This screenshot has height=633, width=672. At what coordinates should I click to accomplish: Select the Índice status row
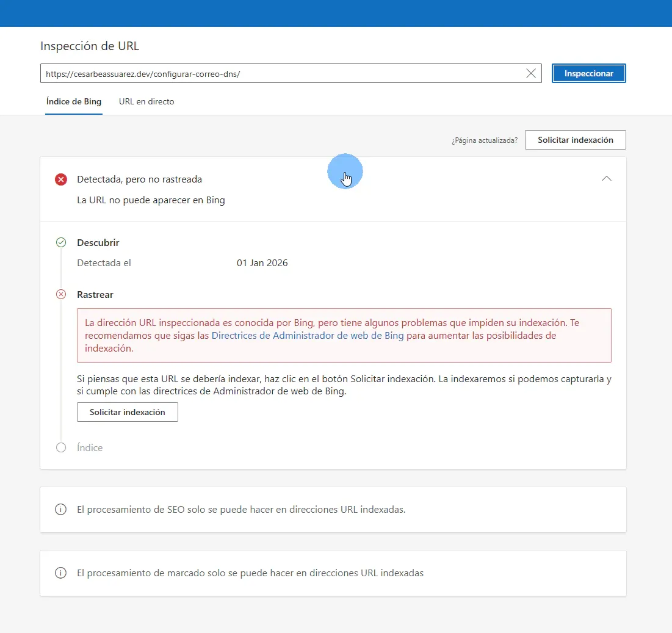pos(89,447)
